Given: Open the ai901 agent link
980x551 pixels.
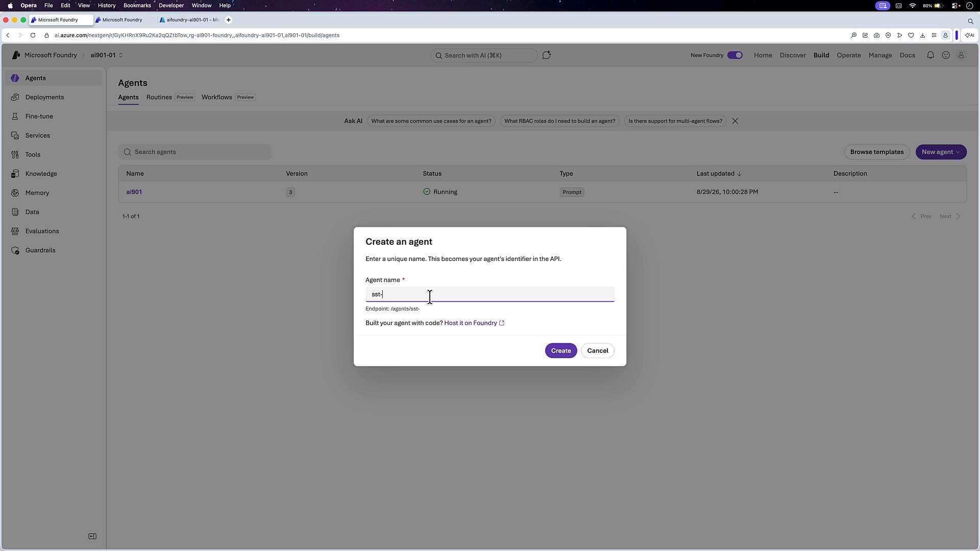Looking at the screenshot, I should (134, 192).
